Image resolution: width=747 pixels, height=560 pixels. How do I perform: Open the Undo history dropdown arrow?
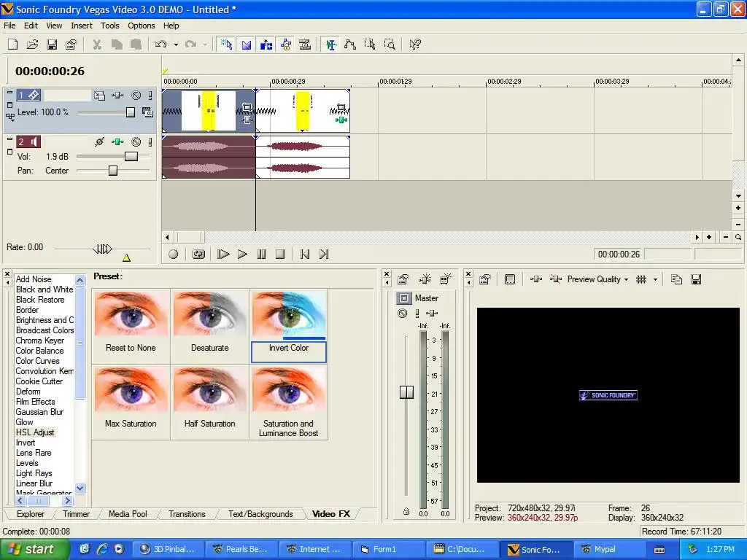[x=176, y=44]
